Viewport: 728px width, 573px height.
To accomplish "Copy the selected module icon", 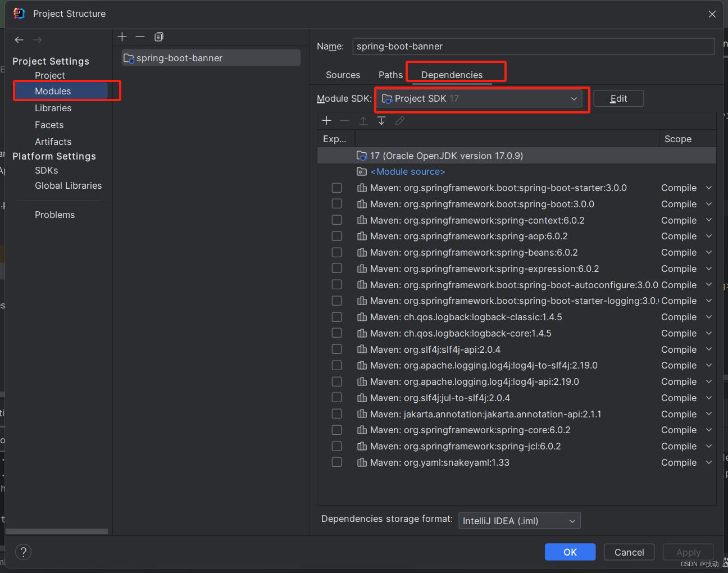I will (159, 37).
